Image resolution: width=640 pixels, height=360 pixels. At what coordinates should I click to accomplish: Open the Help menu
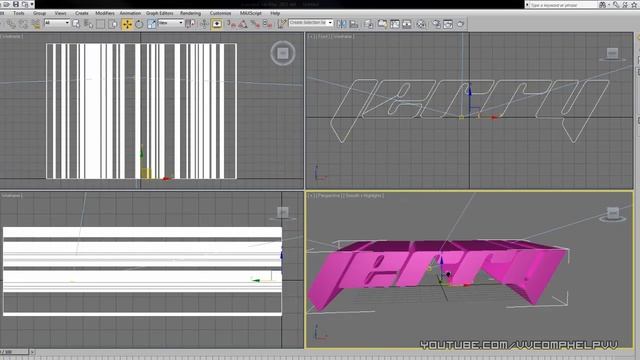point(275,13)
